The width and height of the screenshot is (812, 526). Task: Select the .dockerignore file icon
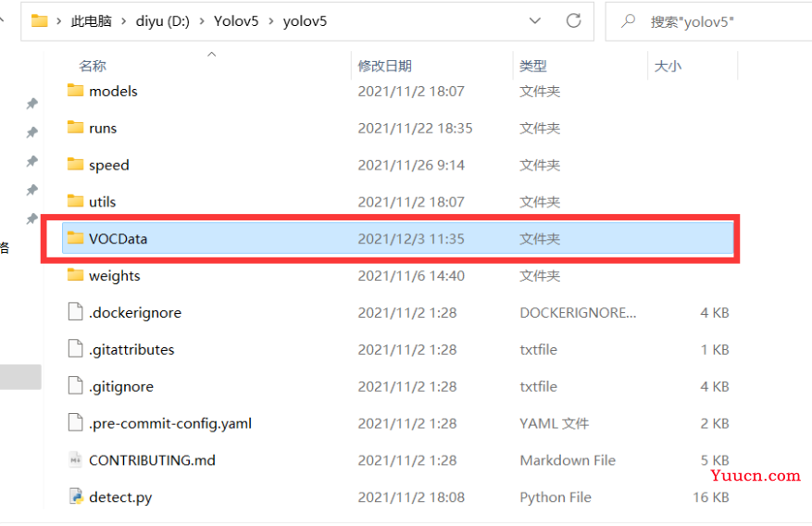(76, 312)
